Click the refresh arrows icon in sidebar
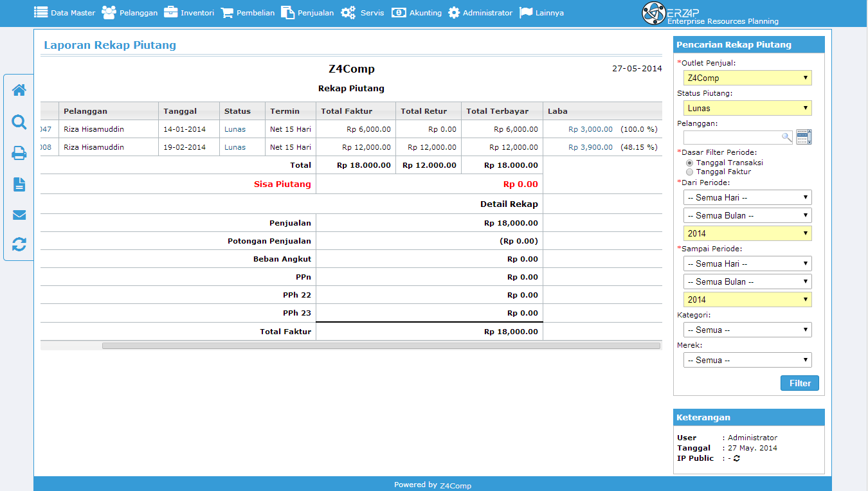This screenshot has width=868, height=491. point(19,244)
